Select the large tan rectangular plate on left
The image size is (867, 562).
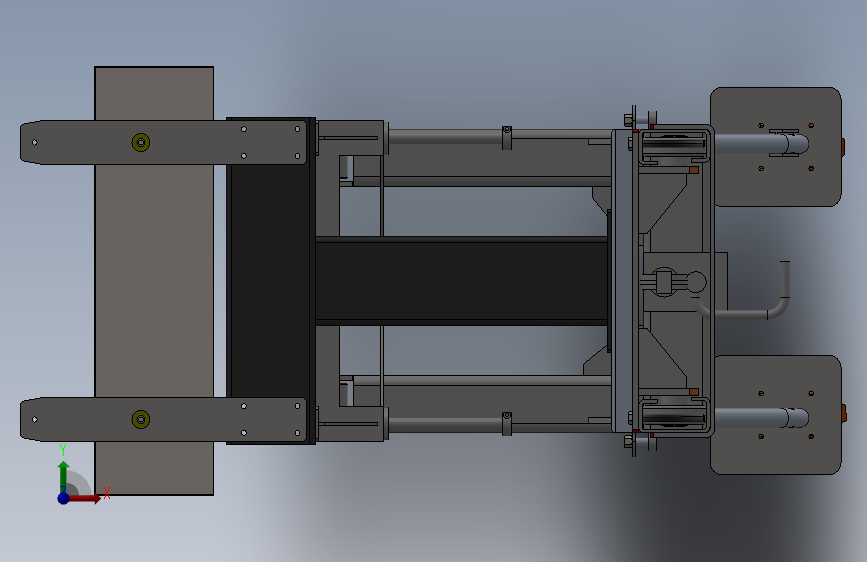pos(154,280)
